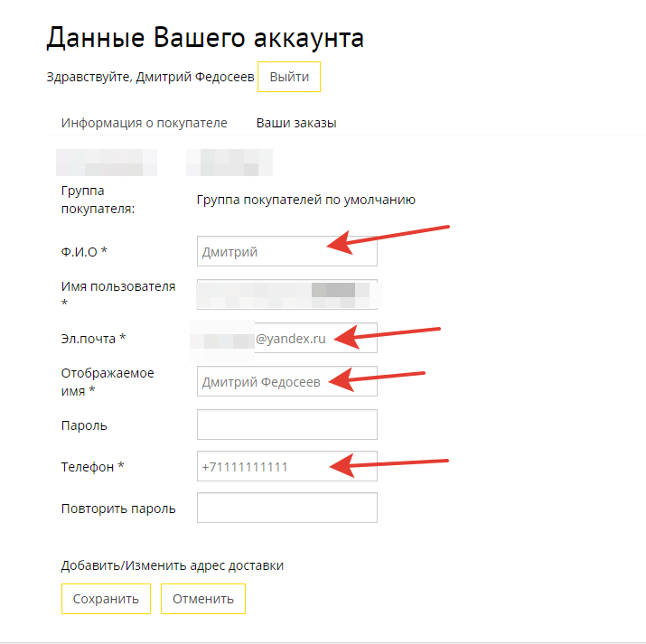Click the Отображаемое имя * label
Image resolution: width=646 pixels, height=644 pixels.
point(108,382)
